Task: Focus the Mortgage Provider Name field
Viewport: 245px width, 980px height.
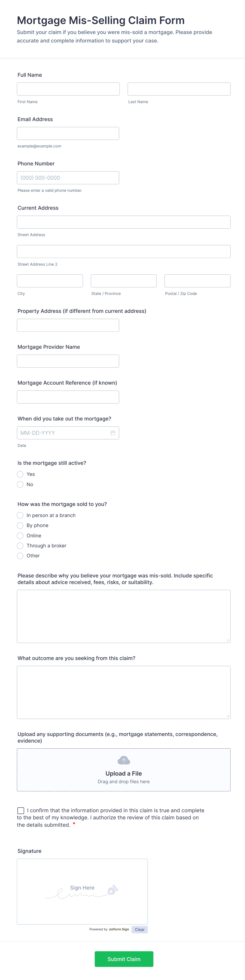Action: coord(68,361)
